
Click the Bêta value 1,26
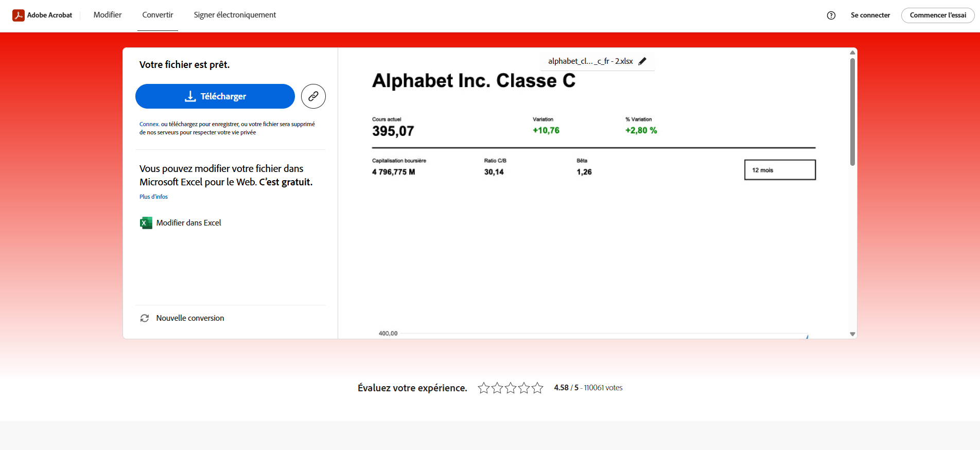pyautogui.click(x=584, y=172)
